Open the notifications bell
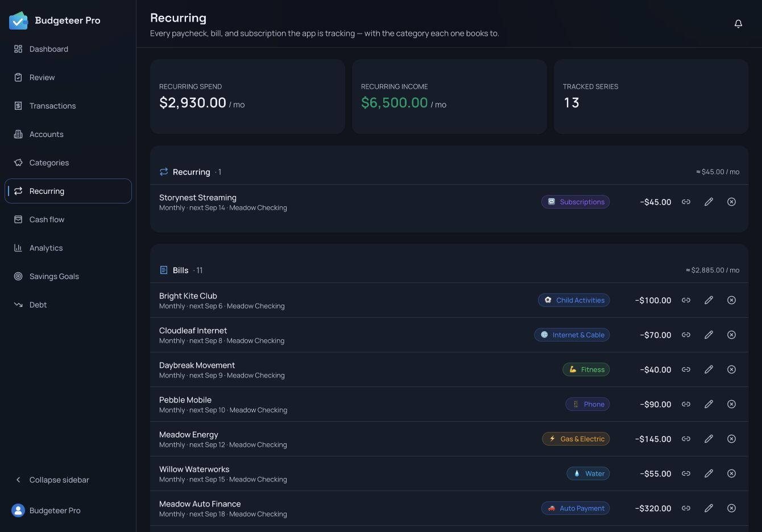This screenshot has width=762, height=532. (x=738, y=24)
